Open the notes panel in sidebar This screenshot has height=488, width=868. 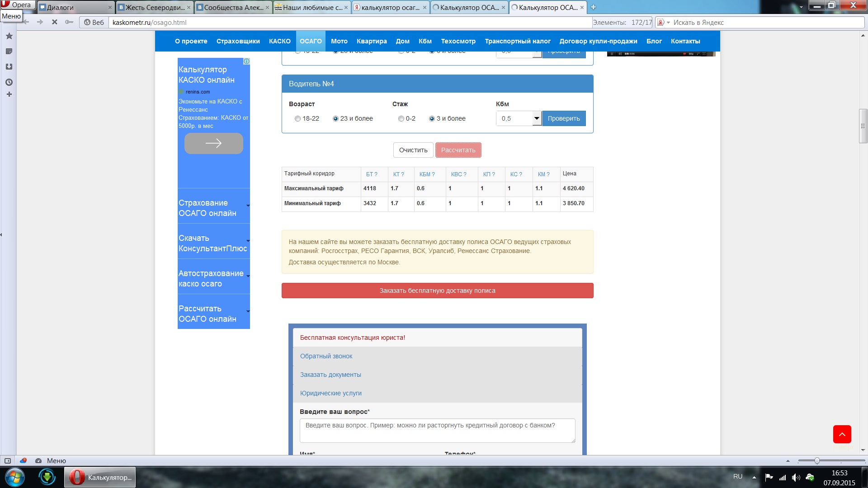click(9, 52)
